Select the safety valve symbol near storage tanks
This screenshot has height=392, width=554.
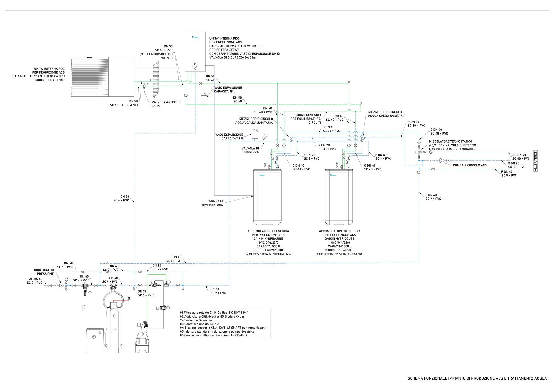point(264,138)
